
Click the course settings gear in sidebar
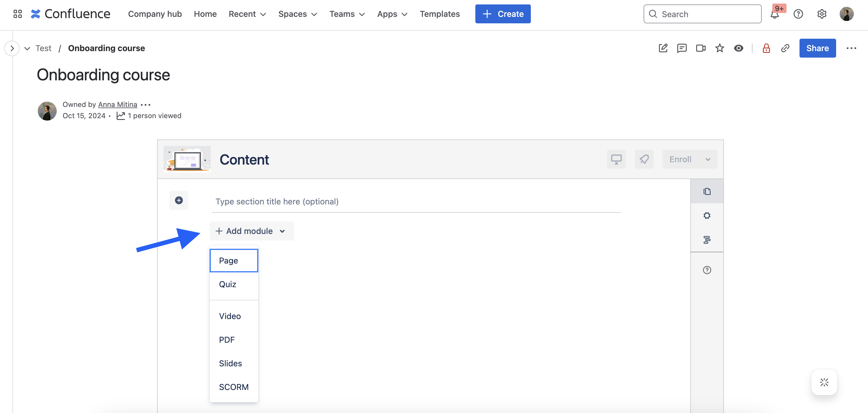coord(707,215)
